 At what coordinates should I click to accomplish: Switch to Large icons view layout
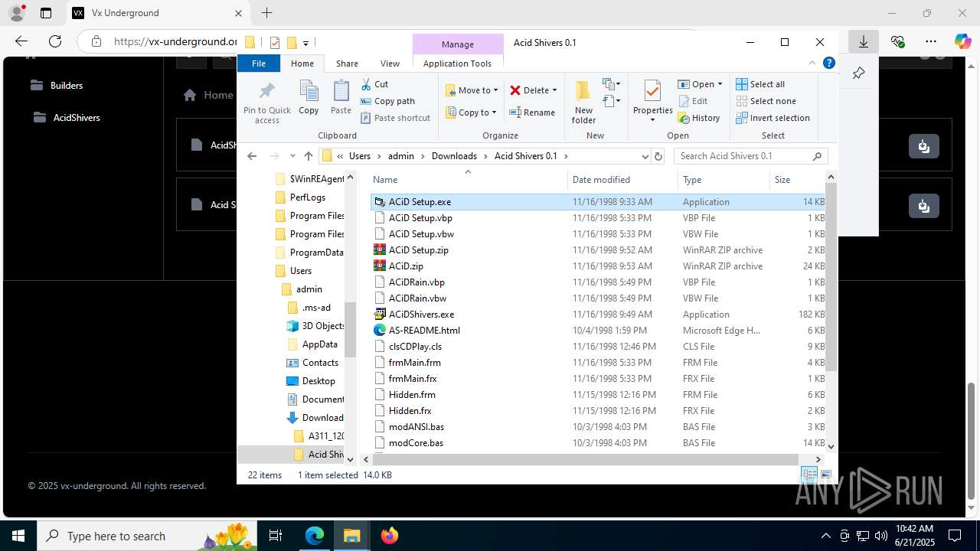pyautogui.click(x=826, y=475)
